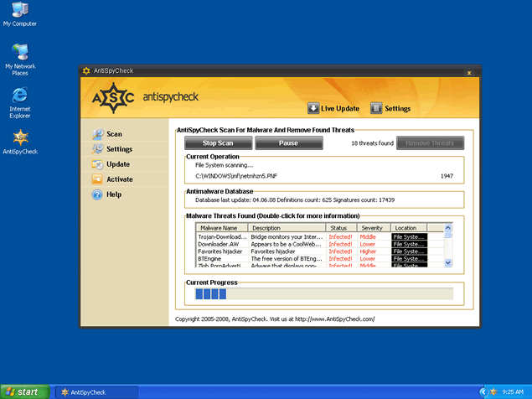Click the Activate icon in the sidebar
The image size is (532, 399).
(98, 179)
